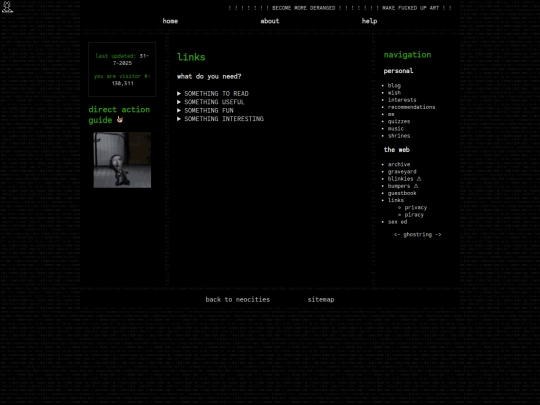Image resolution: width=540 pixels, height=405 pixels.
Task: Click the BECOME MORE DERANGED marquee text
Action: tap(303, 8)
